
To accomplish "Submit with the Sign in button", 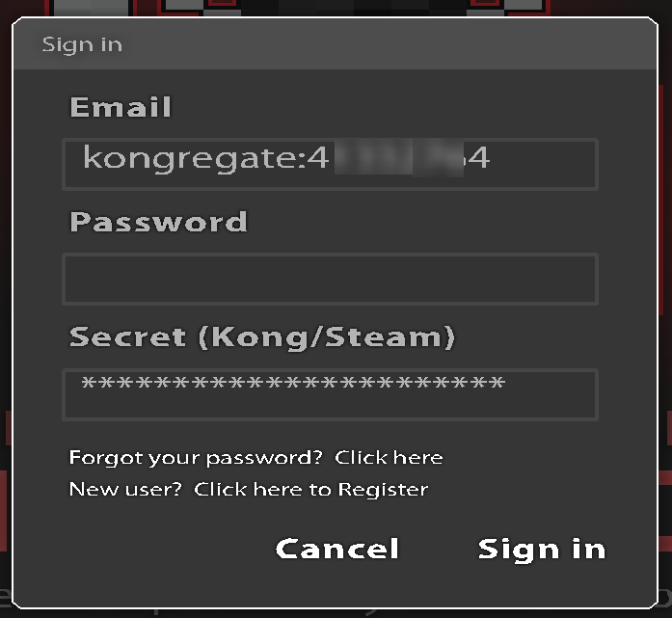I will coord(542,549).
